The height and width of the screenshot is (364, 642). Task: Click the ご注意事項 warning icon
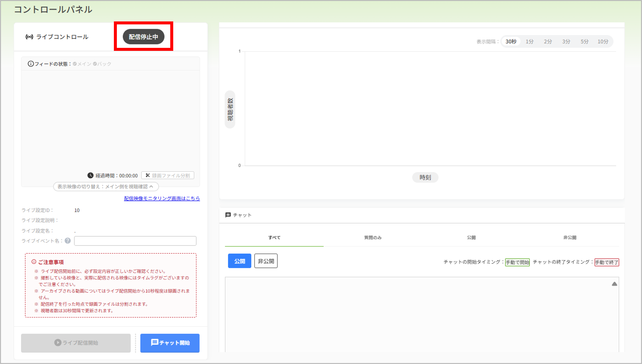pyautogui.click(x=34, y=262)
